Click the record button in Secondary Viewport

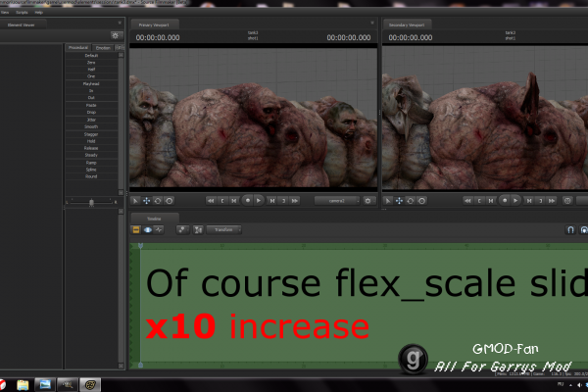tap(505, 200)
